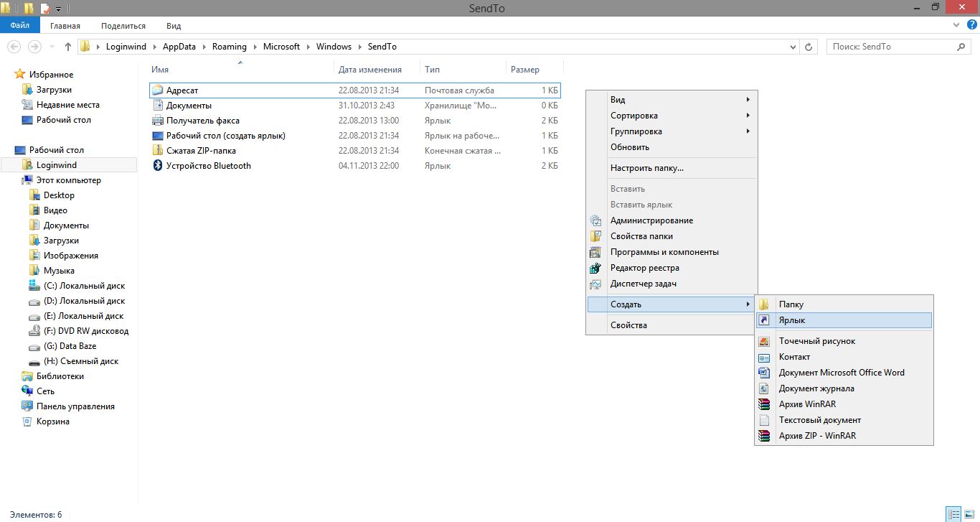Click the Registry Editor icon in context menu

(x=595, y=268)
